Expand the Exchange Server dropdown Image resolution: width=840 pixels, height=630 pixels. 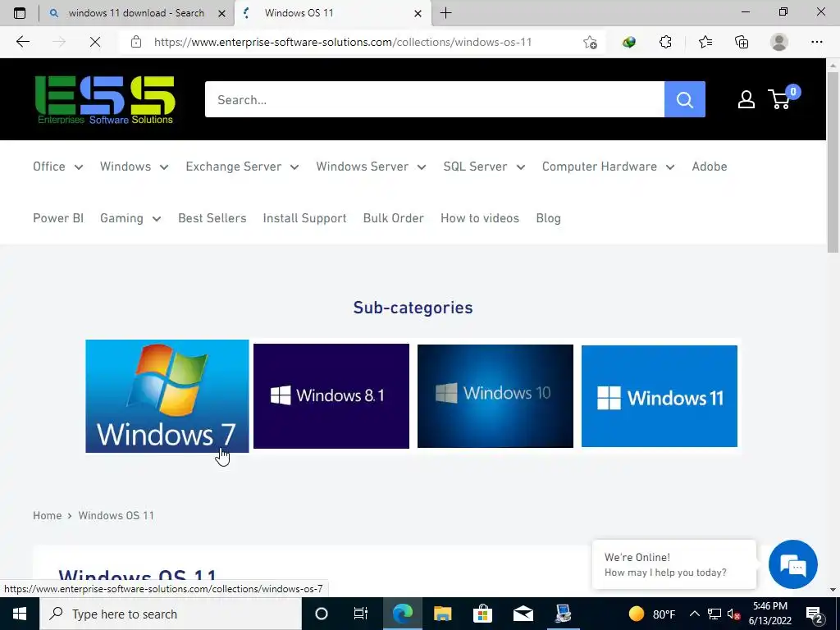243,167
